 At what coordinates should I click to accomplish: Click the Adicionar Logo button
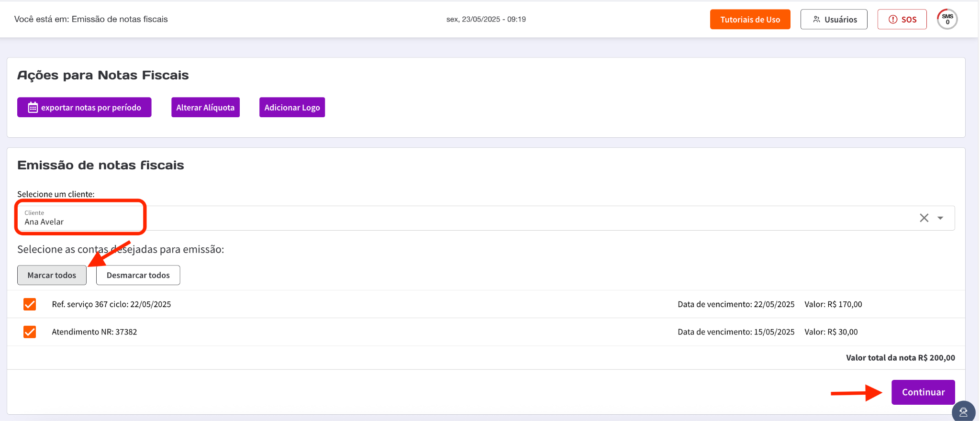point(292,108)
